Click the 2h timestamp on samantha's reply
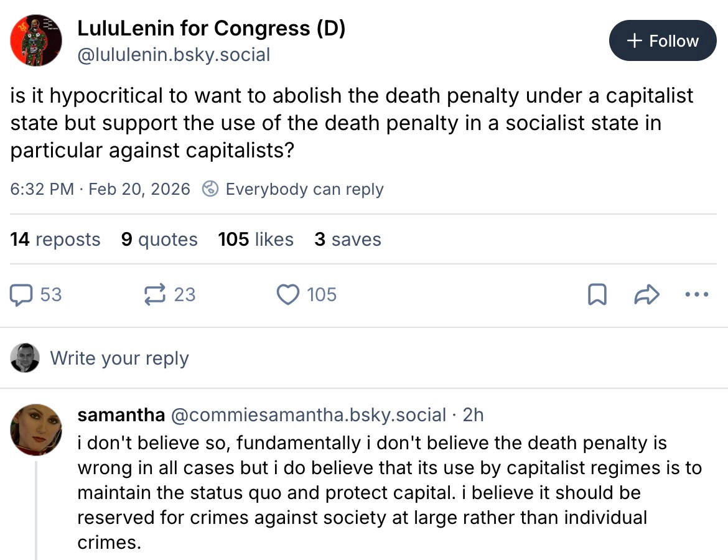Image resolution: width=728 pixels, height=560 pixels. click(473, 415)
